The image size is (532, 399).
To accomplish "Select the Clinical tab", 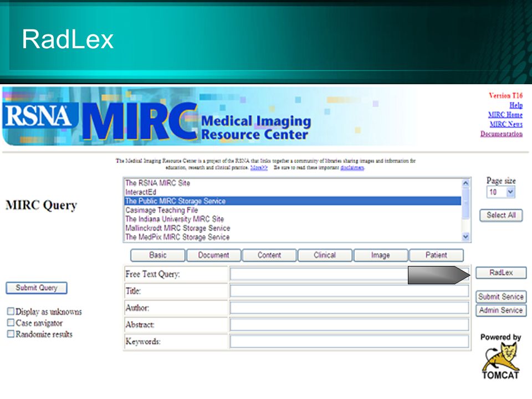I will point(325,255).
